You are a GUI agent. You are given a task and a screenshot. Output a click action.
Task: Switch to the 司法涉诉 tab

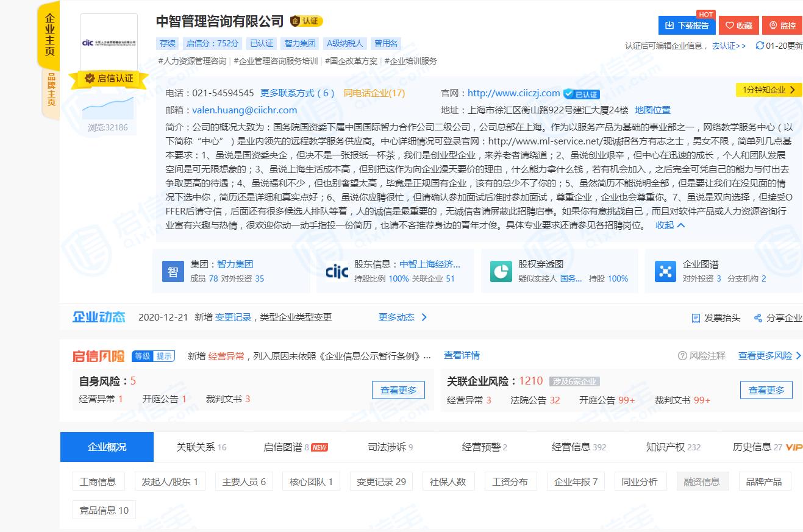pos(390,447)
